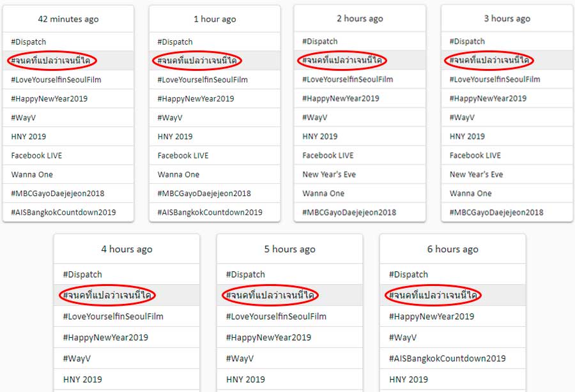Open the Thai hashtag in 42 minutes ago card
575x392 pixels.
[50, 61]
